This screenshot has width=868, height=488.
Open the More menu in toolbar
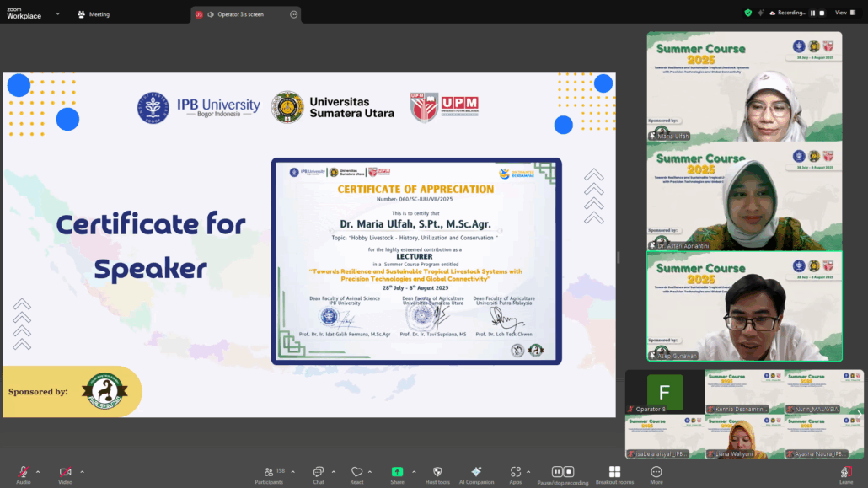click(656, 473)
